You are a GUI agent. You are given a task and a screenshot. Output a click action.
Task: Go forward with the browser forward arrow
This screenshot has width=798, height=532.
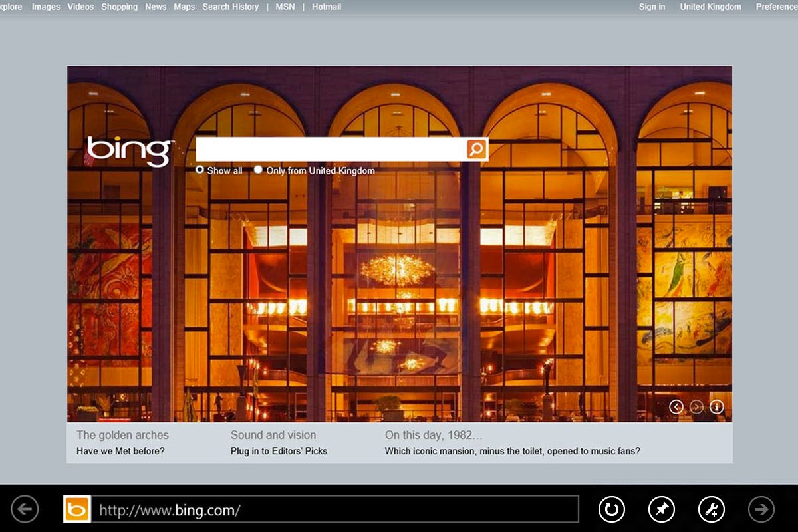coord(761,510)
